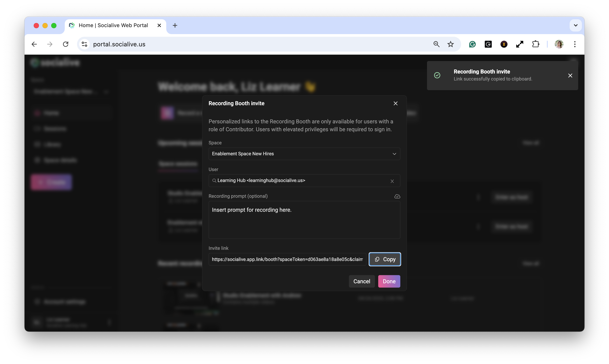Viewport: 609px width, 364px height.
Task: Dismiss the clipboard notification toast
Action: pos(570,75)
